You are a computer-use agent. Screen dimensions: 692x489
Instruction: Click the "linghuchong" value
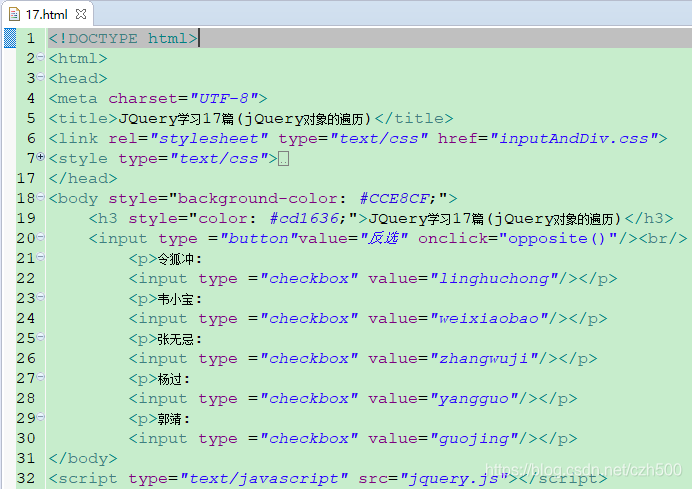(x=494, y=278)
